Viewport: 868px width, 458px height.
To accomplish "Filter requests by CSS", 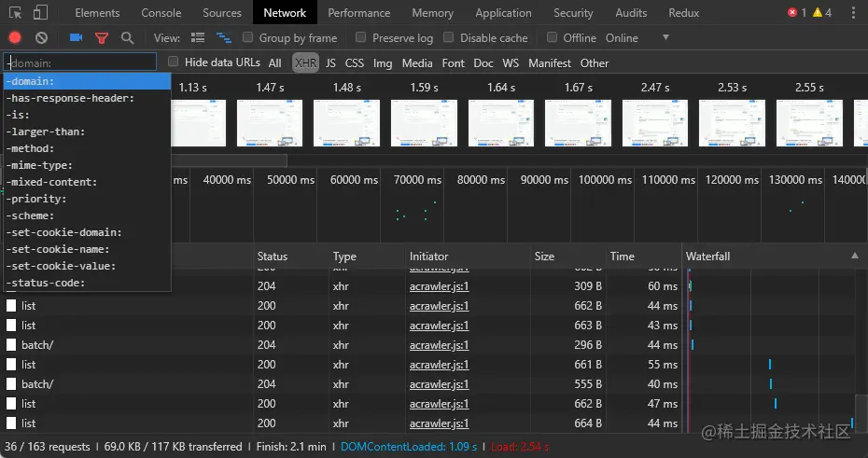I will (x=355, y=63).
